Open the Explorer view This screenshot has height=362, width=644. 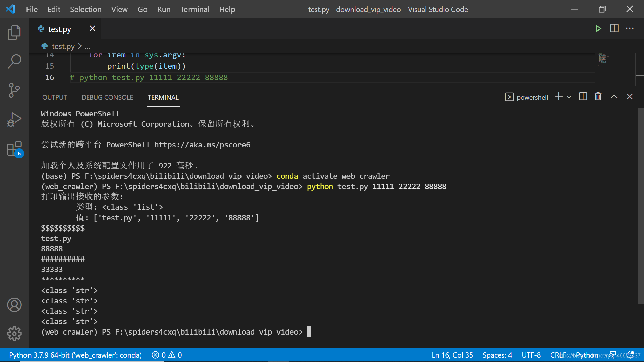pos(14,33)
